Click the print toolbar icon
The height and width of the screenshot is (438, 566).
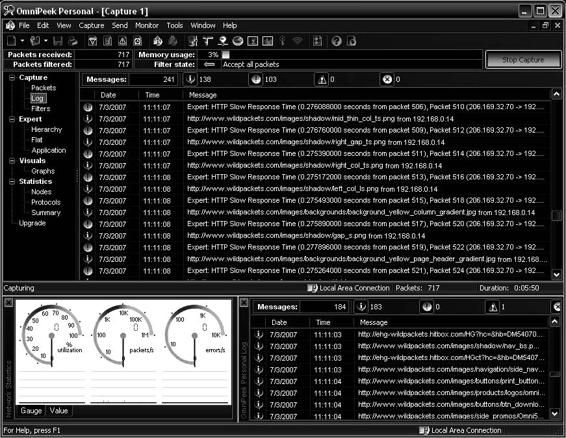[73, 41]
